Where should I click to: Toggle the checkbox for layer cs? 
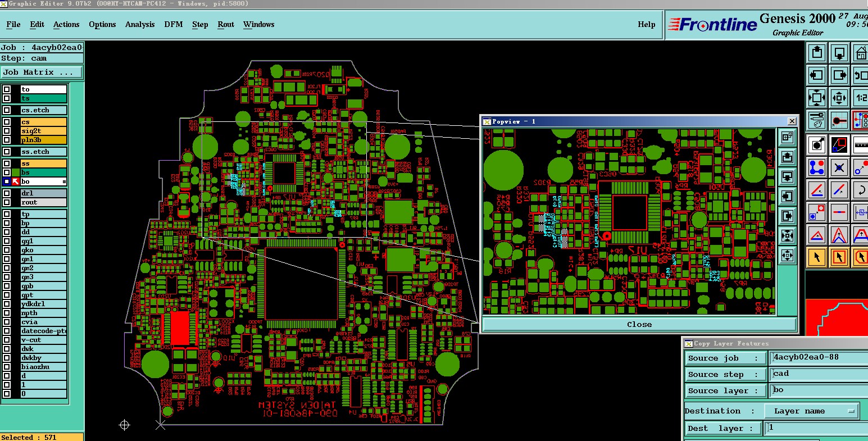(7, 122)
